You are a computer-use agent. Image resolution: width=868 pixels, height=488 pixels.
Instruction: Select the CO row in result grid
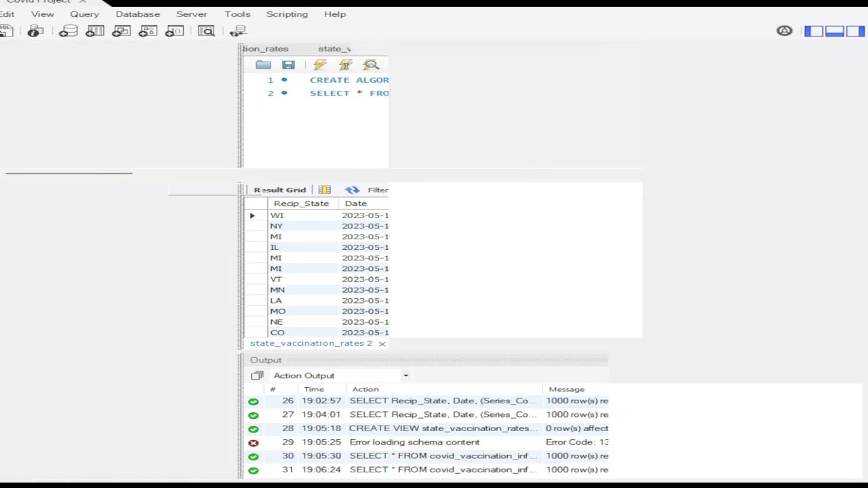(317, 333)
